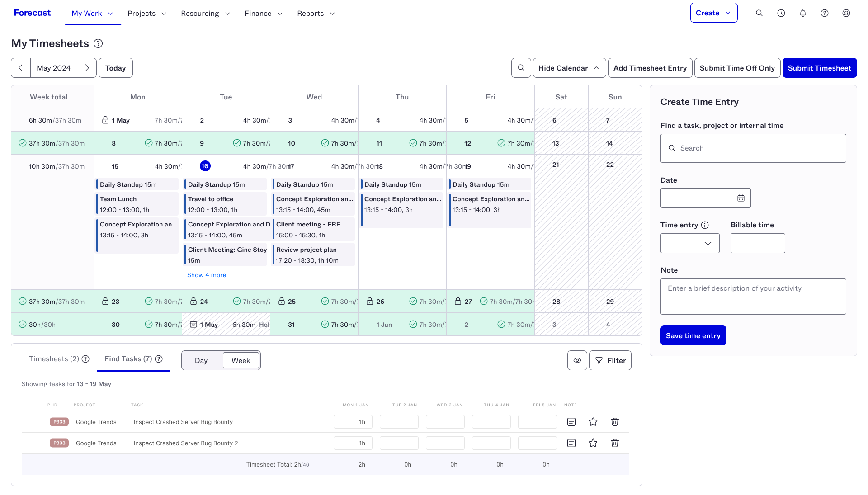Click the Filter button
868x495 pixels.
coord(610,360)
